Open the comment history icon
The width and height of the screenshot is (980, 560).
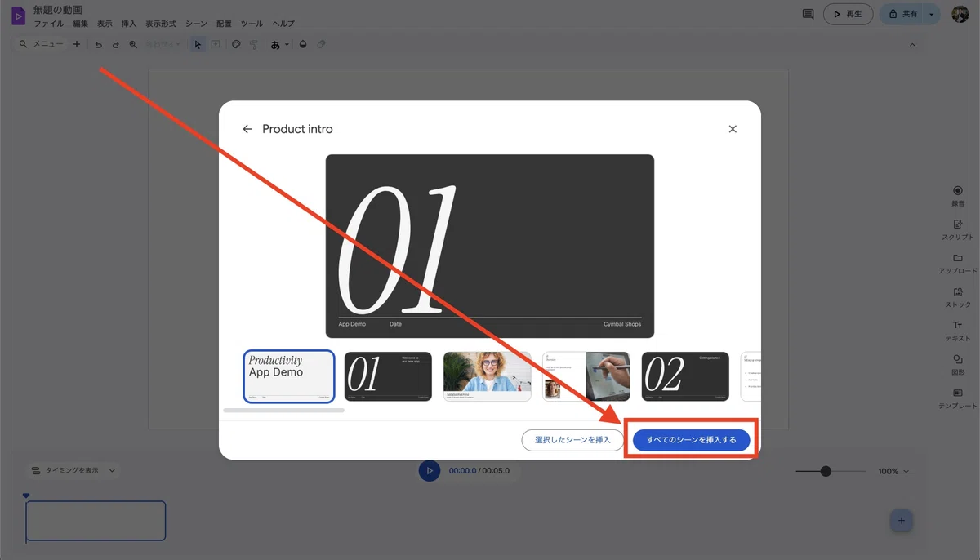808,14
